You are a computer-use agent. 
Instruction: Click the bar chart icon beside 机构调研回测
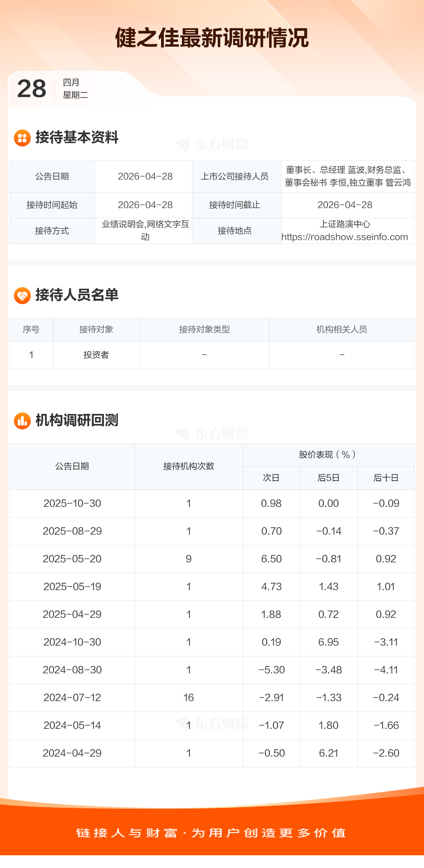click(x=22, y=421)
